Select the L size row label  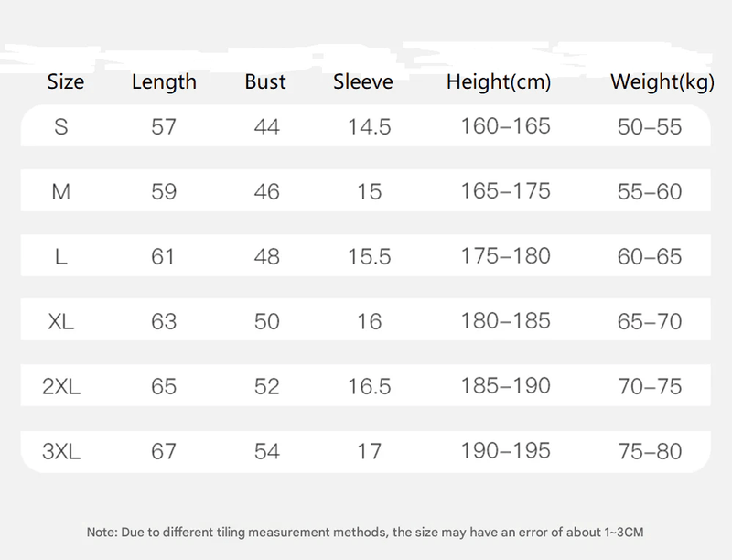click(61, 256)
